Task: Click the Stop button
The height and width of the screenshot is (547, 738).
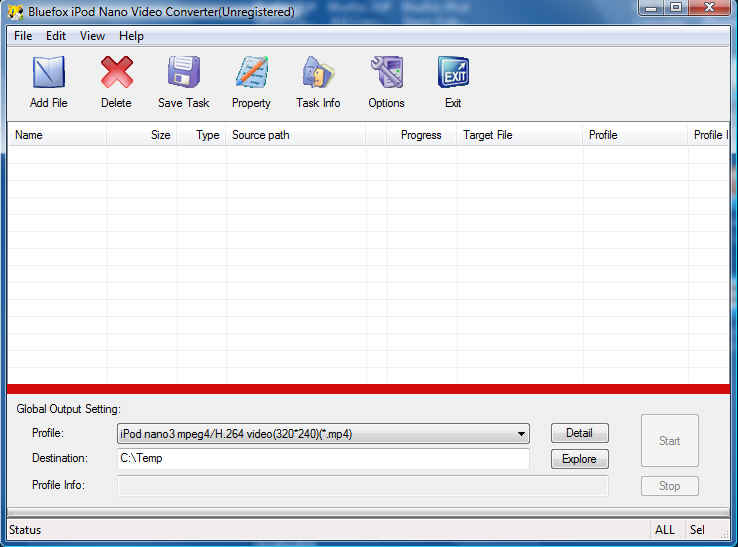Action: point(669,486)
